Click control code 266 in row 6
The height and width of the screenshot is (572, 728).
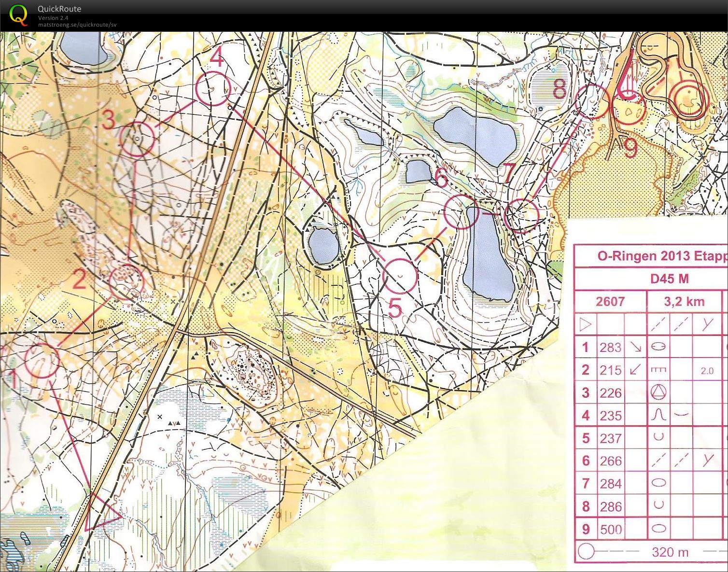(x=610, y=461)
